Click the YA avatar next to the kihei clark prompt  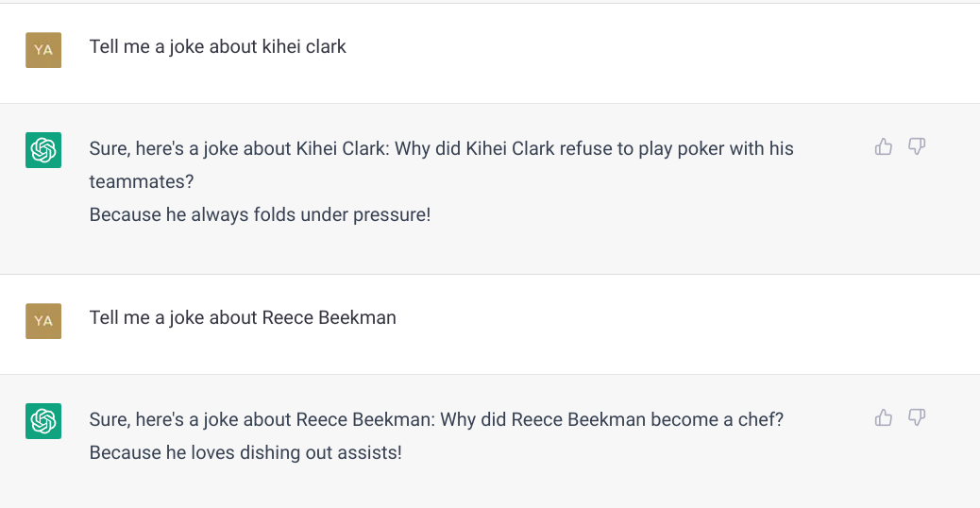43,49
